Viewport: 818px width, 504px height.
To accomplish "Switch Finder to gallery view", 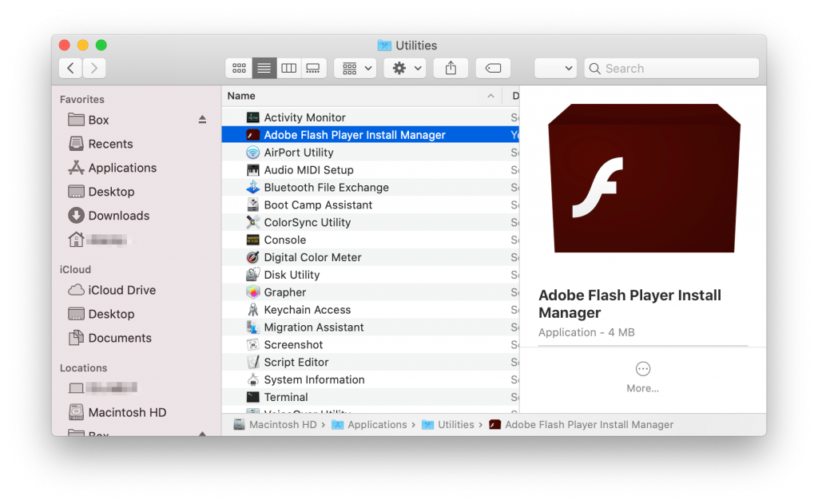I will click(x=313, y=69).
